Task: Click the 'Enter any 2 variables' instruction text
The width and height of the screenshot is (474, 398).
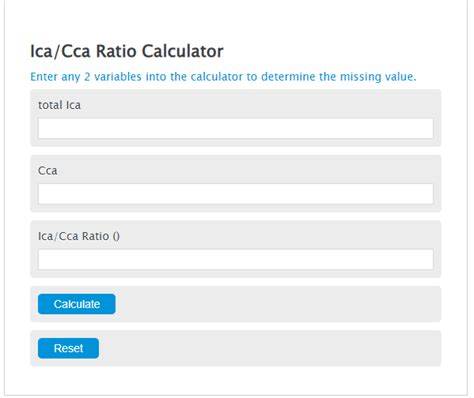Action: pyautogui.click(x=223, y=77)
